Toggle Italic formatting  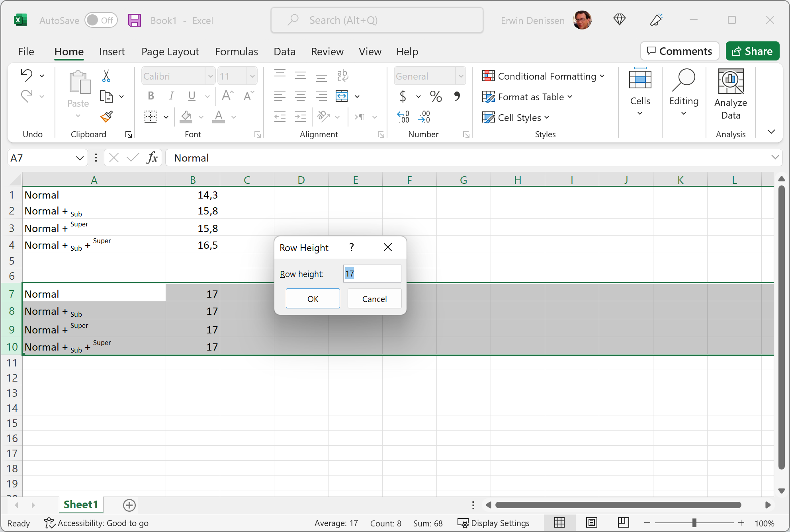(171, 96)
